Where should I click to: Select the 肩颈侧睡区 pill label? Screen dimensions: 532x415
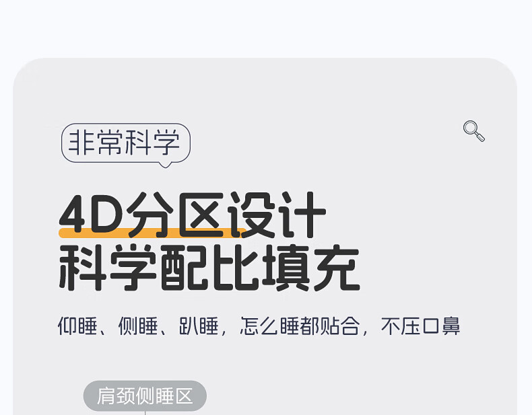point(145,395)
